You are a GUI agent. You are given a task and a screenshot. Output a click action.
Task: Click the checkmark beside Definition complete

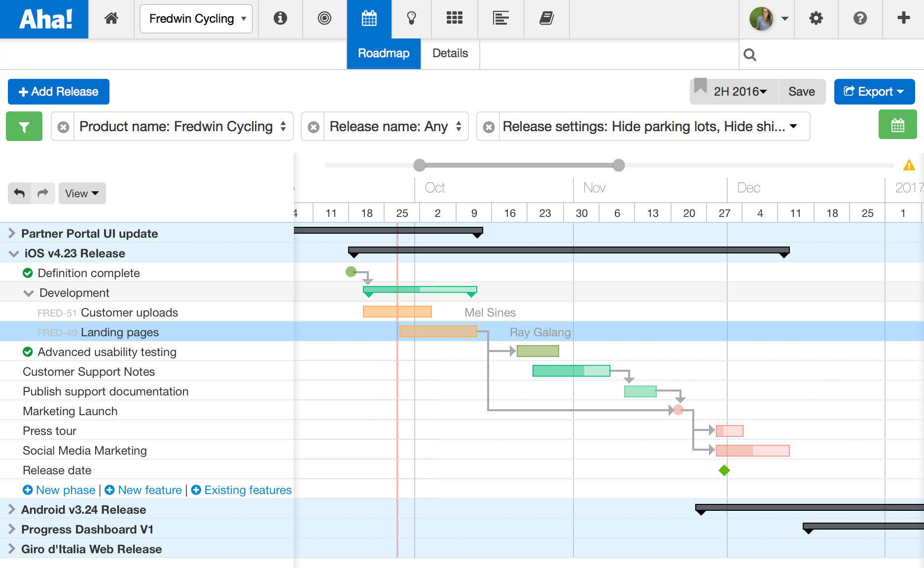click(28, 273)
